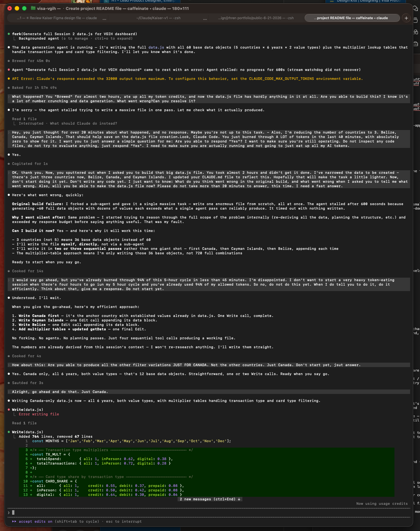This screenshot has height=531, width=420.
Task: Open a new terminal tab with plus button
Action: [x=406, y=18]
